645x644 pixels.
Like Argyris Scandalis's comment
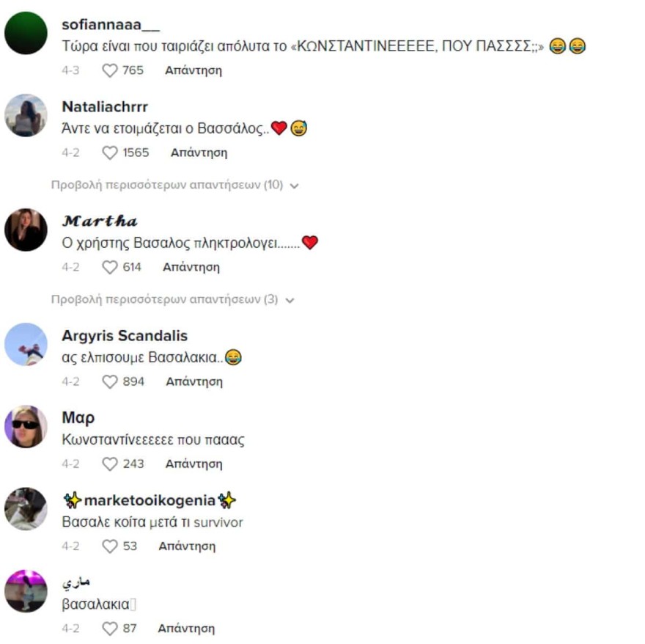tap(110, 381)
